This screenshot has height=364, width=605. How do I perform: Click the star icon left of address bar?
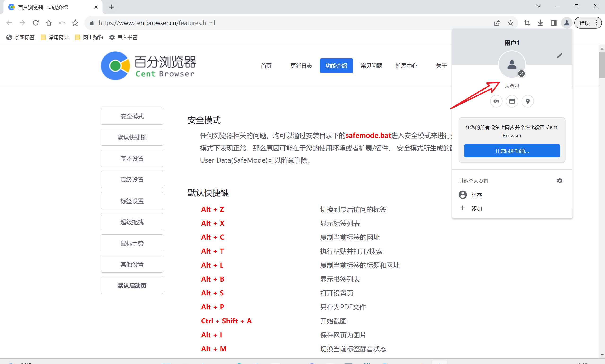pyautogui.click(x=75, y=23)
